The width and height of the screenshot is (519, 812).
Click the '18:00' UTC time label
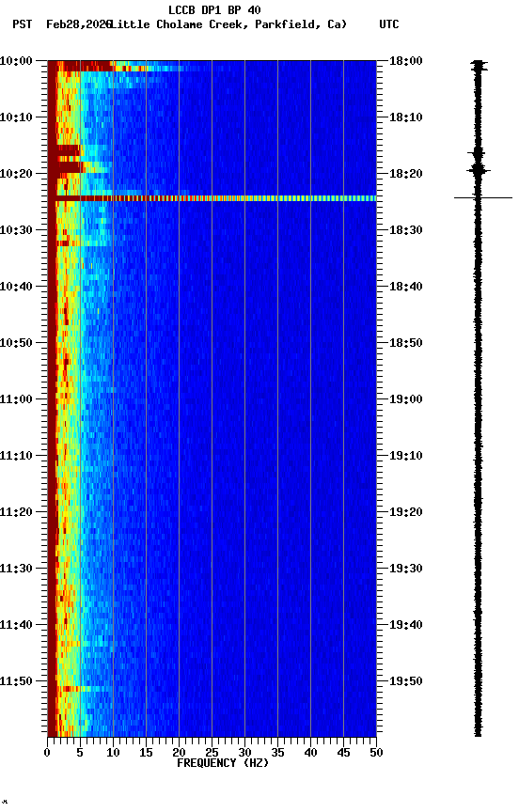[406, 61]
